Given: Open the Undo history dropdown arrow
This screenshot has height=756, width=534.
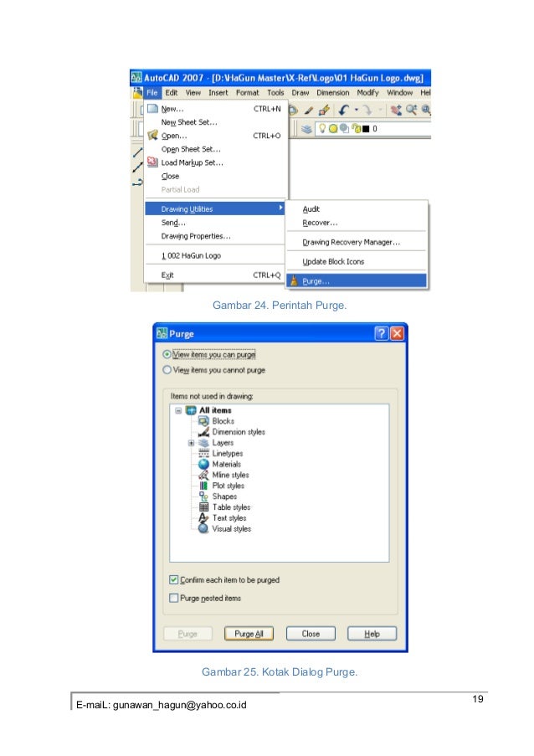Looking at the screenshot, I should [357, 111].
